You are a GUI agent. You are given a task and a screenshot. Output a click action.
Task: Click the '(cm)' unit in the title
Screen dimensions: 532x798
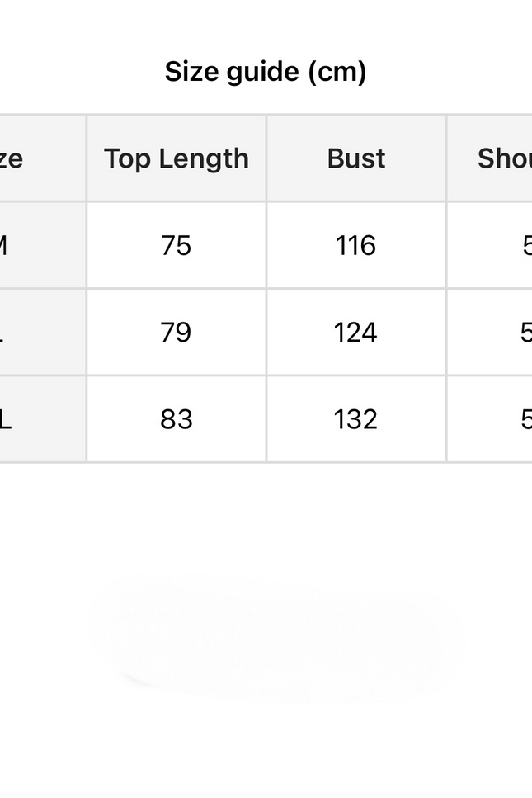pyautogui.click(x=337, y=72)
